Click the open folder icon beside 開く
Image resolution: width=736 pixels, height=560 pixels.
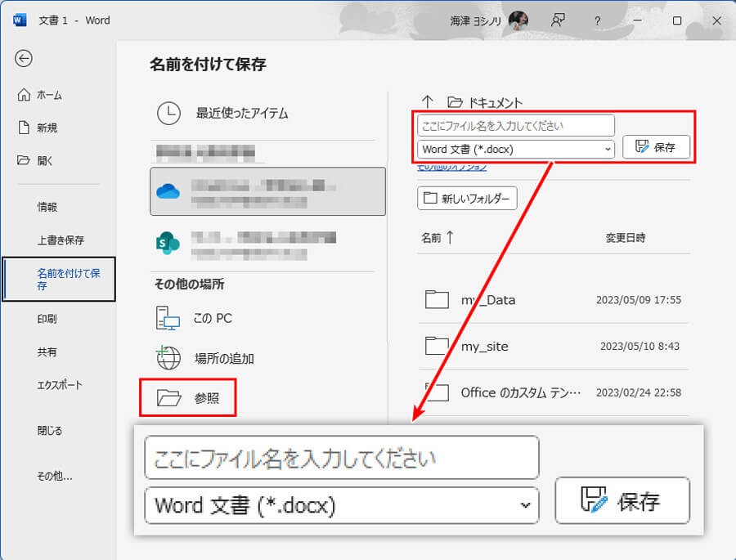click(24, 160)
